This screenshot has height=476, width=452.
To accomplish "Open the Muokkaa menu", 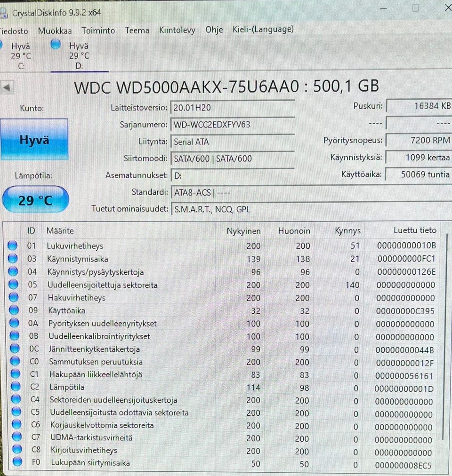I will (55, 31).
